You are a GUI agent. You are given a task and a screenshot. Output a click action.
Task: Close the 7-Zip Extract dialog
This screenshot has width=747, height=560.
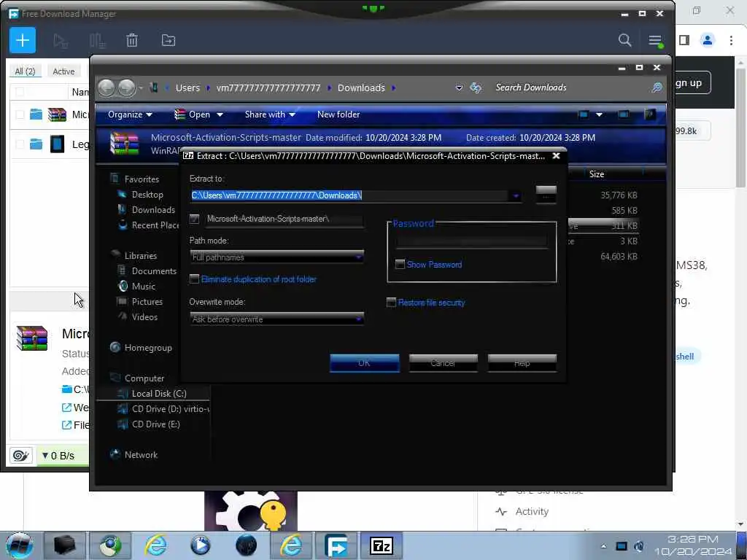click(556, 156)
